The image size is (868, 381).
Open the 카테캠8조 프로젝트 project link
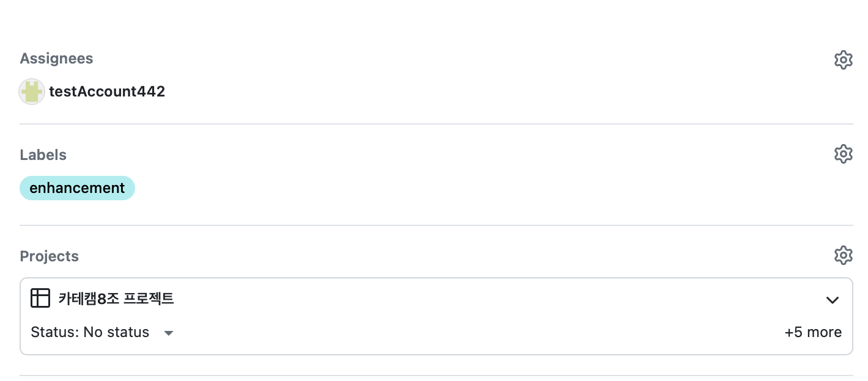pyautogui.click(x=116, y=299)
